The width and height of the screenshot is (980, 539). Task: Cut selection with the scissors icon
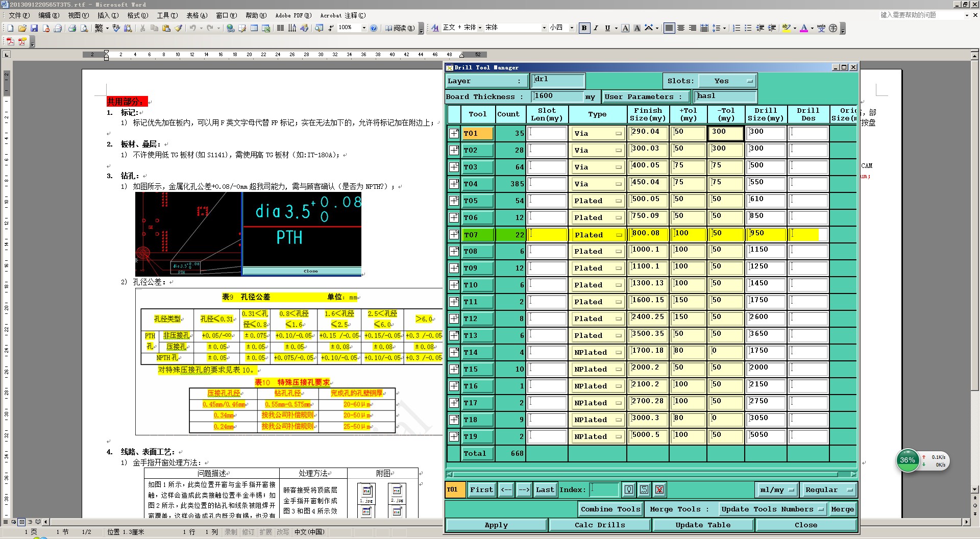(142, 28)
